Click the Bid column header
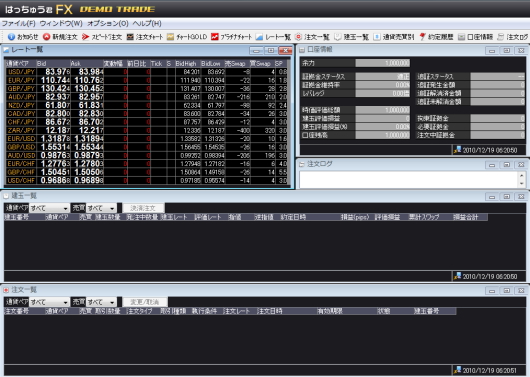530x377 pixels. (x=53, y=64)
